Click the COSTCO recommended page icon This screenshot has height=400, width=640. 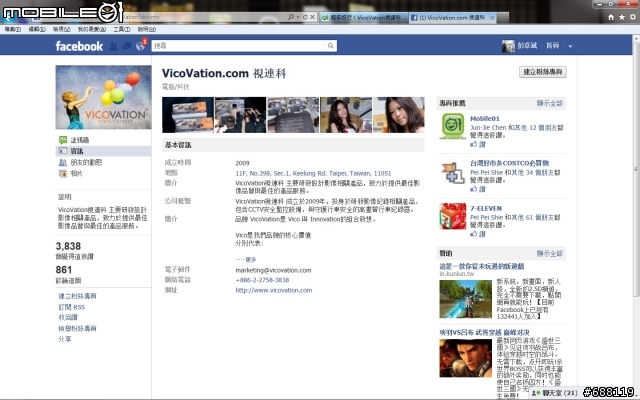click(x=453, y=172)
